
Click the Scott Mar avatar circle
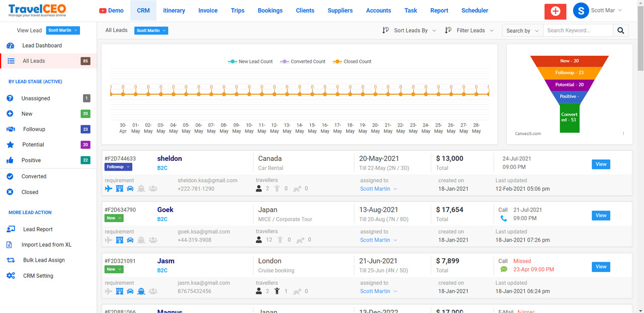(581, 11)
